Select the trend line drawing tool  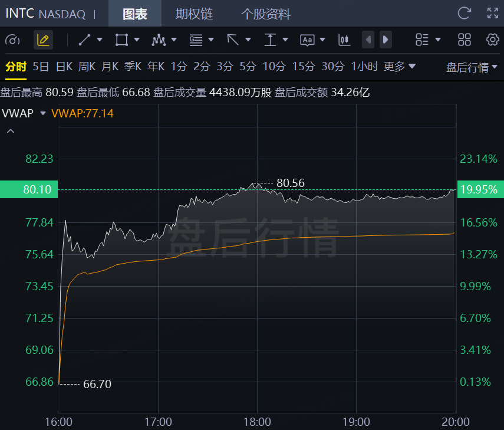[x=84, y=40]
